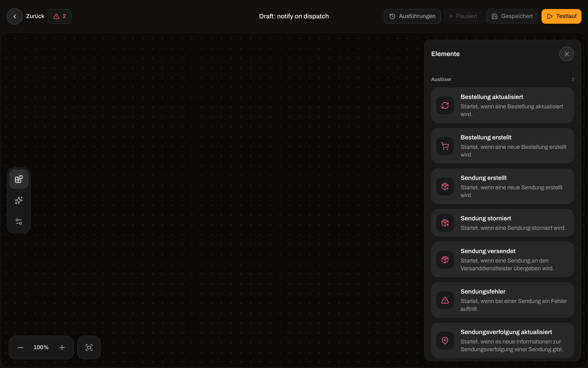Select the Sendungsverfolgung aktualisiert map pin icon
The image size is (588, 368).
pyautogui.click(x=445, y=340)
